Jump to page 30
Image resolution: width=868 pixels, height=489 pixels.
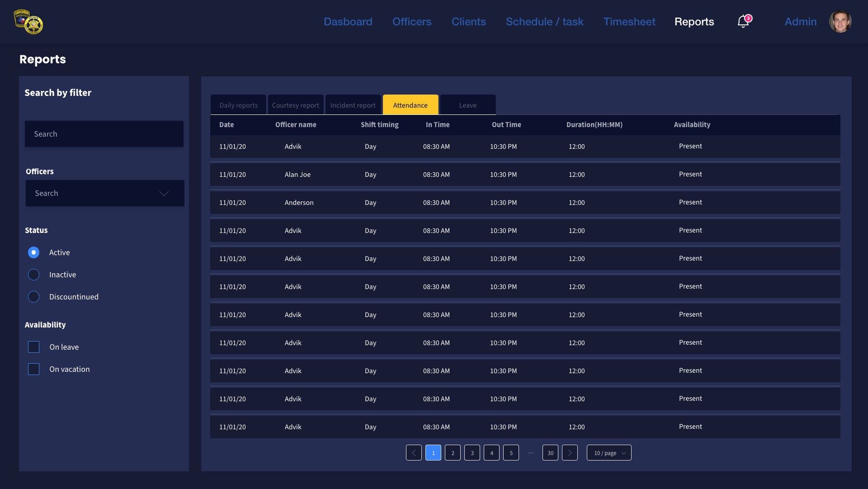(x=550, y=453)
